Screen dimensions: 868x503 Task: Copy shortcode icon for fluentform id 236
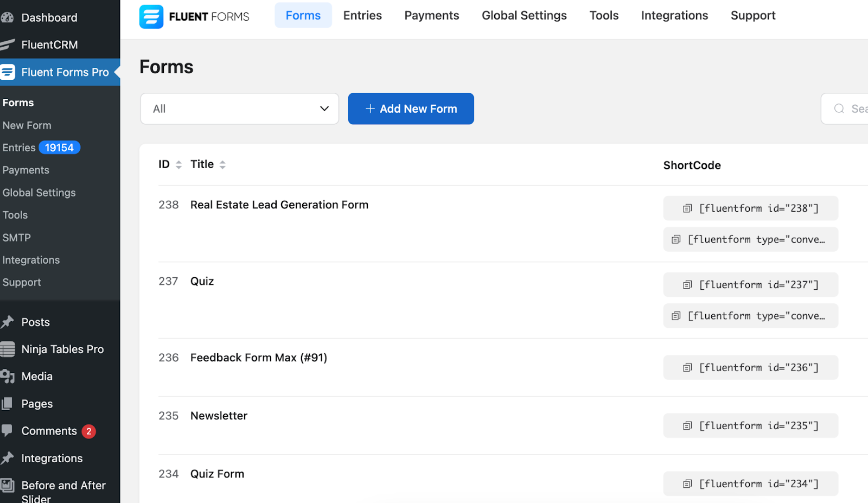687,368
